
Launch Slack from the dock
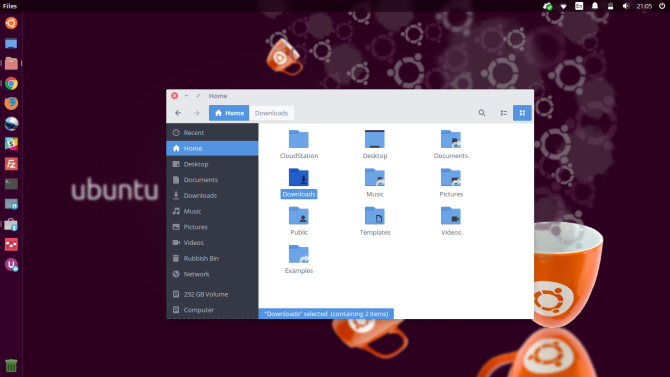pos(11,144)
